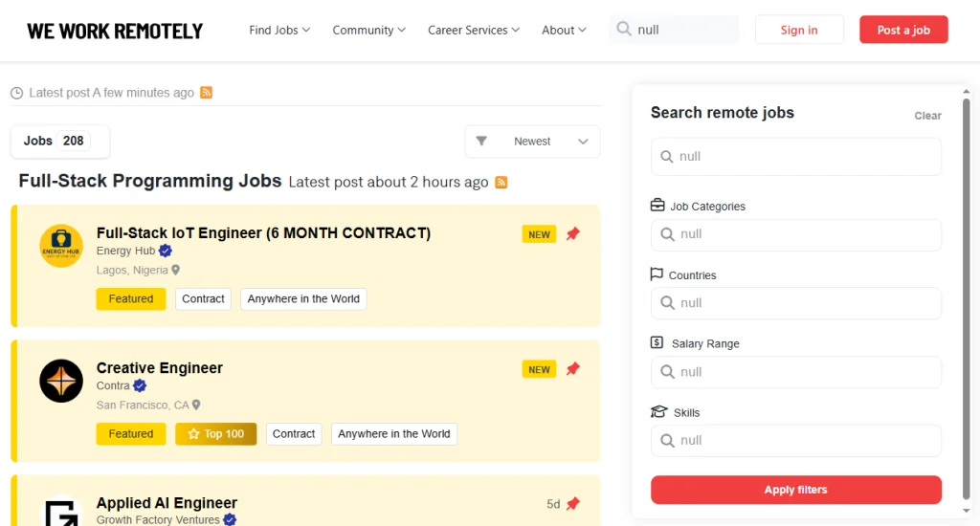This screenshot has height=526, width=980.
Task: Click the filter panel scrollbar thumb
Action: pyautogui.click(x=967, y=298)
